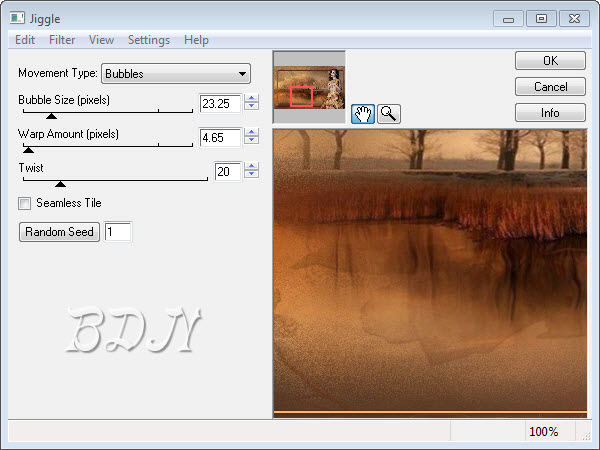
Task: Increase Bubble Size with up arrow
Action: [x=251, y=98]
